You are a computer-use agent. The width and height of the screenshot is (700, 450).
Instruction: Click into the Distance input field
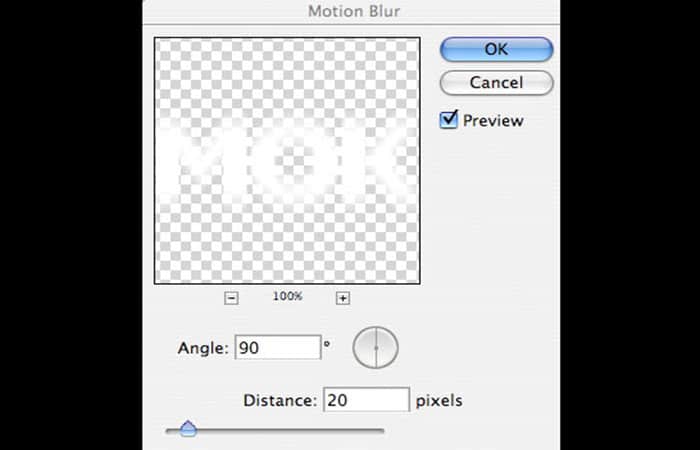coord(366,400)
